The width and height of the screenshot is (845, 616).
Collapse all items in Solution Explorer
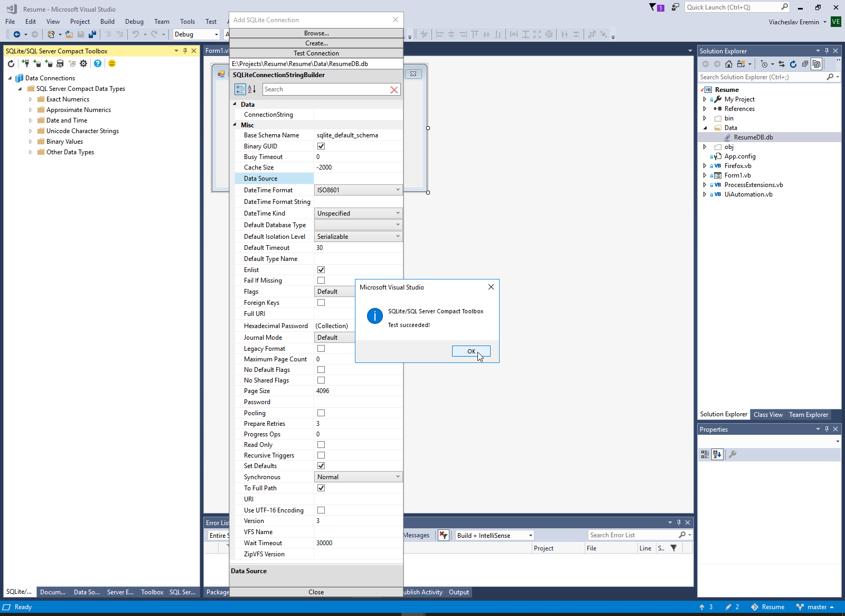click(x=805, y=64)
